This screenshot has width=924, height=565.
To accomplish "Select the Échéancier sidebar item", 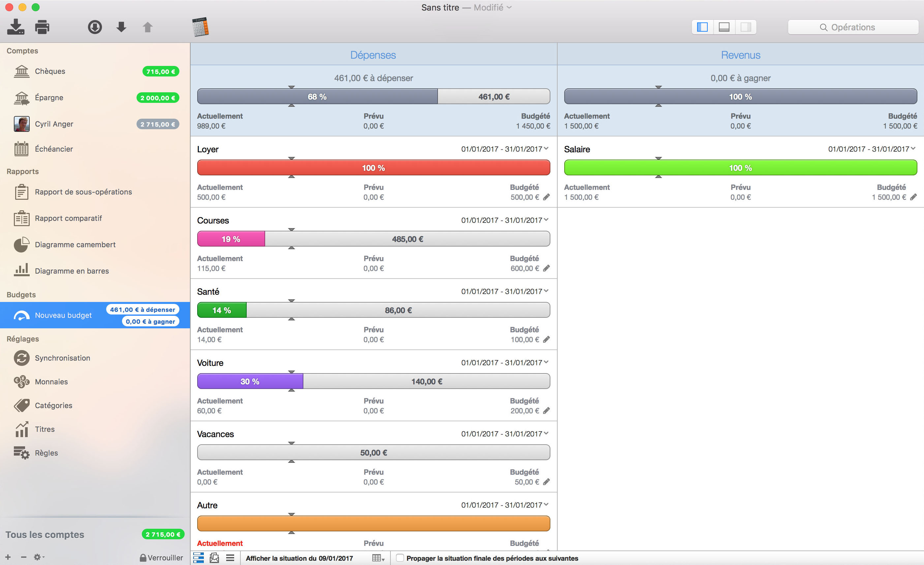I will point(54,149).
